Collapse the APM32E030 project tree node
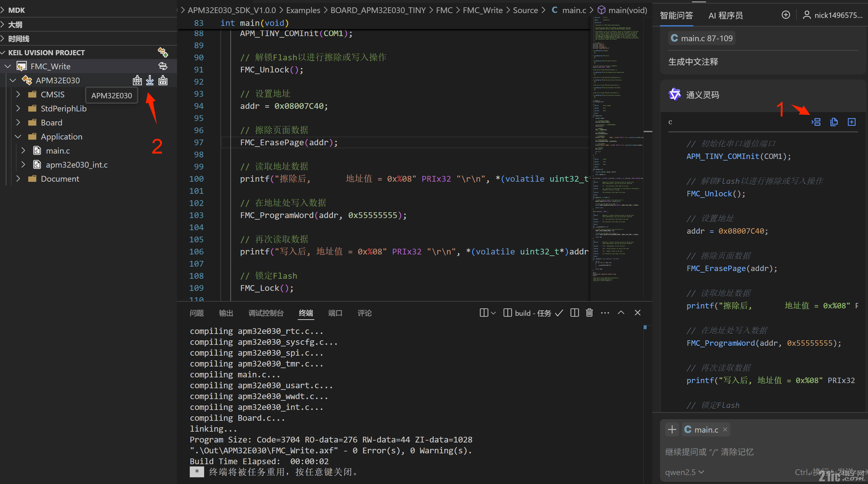This screenshot has height=484, width=868. tap(13, 80)
